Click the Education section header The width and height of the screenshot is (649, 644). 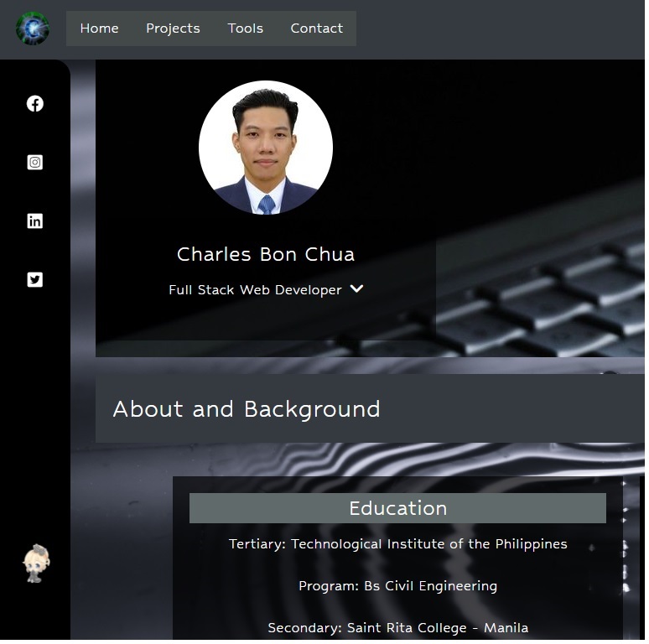(397, 508)
